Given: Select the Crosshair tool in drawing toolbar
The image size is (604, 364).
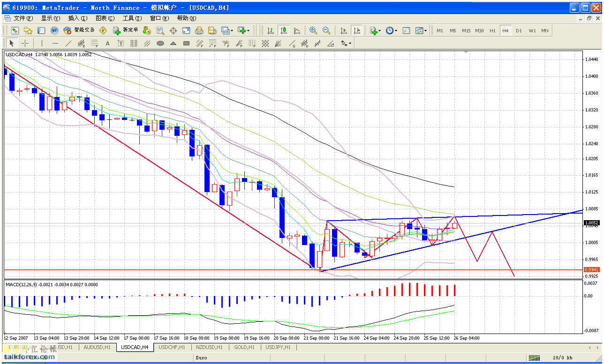Looking at the screenshot, I should [x=25, y=44].
